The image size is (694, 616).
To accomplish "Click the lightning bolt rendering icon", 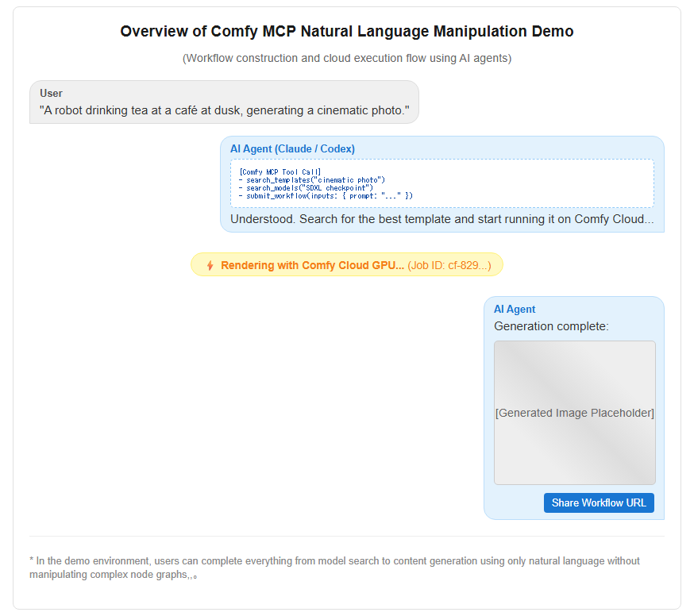I will pyautogui.click(x=210, y=265).
